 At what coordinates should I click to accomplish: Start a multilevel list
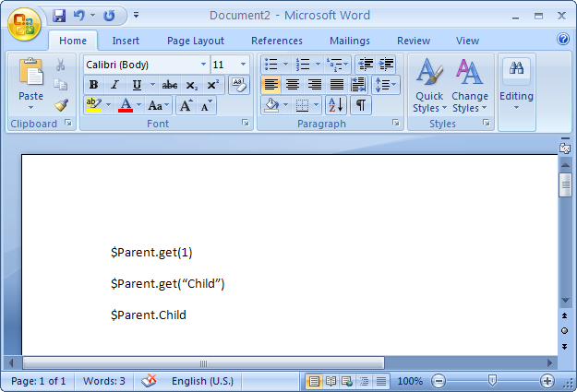point(334,65)
